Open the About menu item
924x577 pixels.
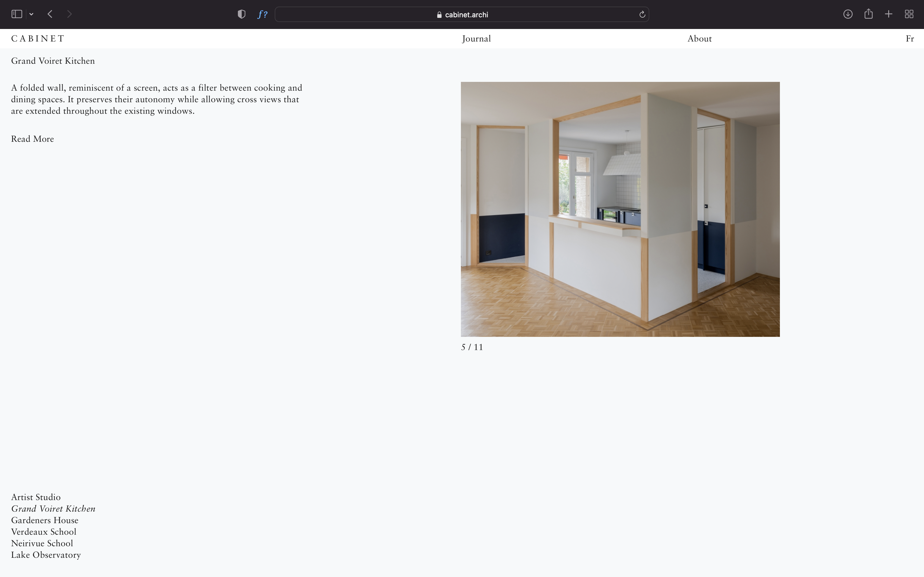[699, 39]
